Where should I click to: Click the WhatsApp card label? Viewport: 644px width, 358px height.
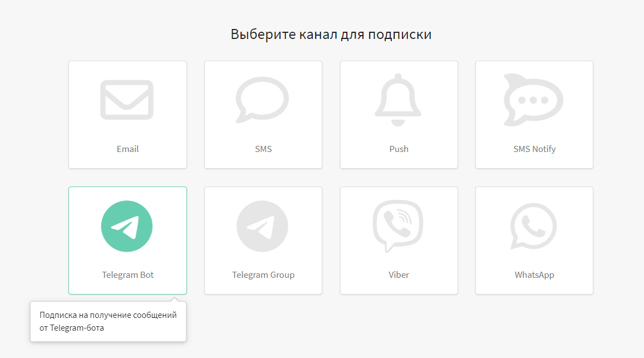[534, 274]
